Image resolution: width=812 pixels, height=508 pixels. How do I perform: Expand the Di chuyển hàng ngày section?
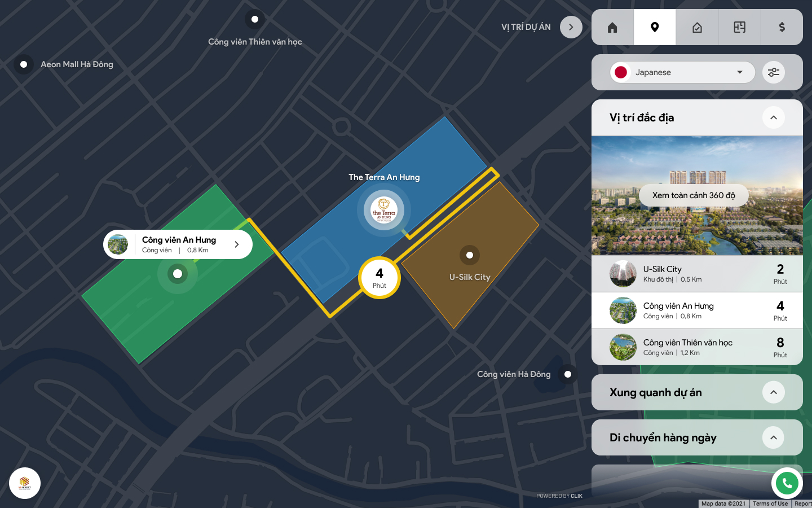click(x=774, y=437)
